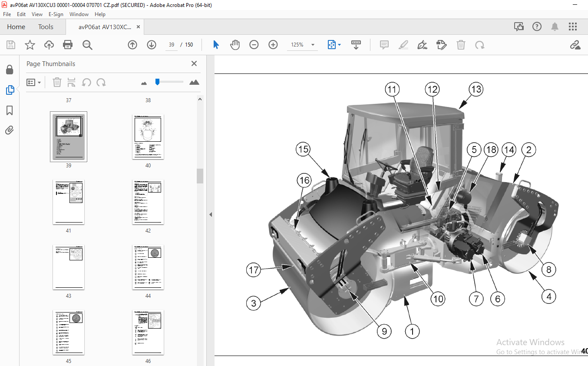Add the document to starred files
The image size is (588, 366).
click(30, 45)
